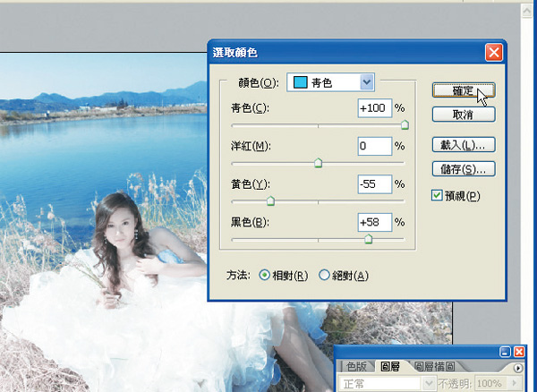Minimize the layers panel
The height and width of the screenshot is (392, 537).
[505, 352]
